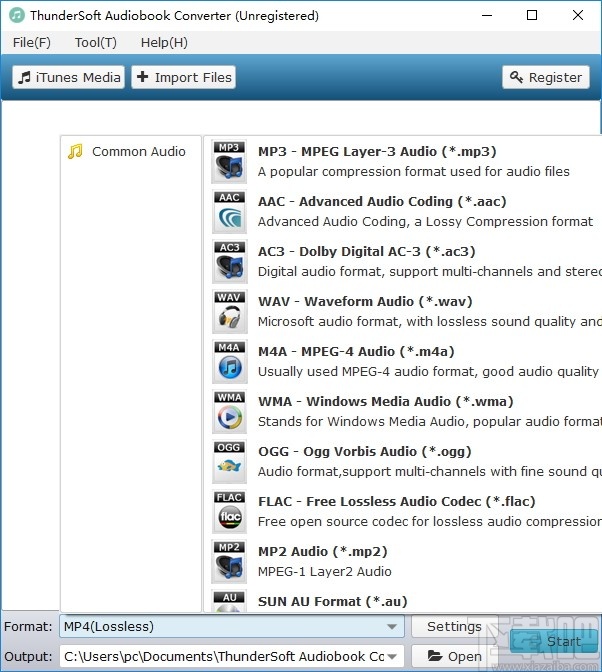This screenshot has width=602, height=672.
Task: Click 'Digital audio format, support multi-channels' description
Action: [430, 271]
